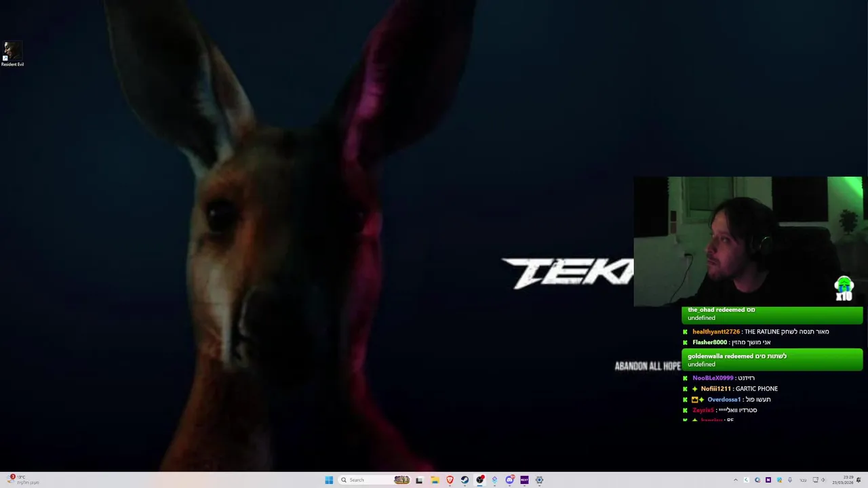Click username healthyantt2726 in chat

click(716, 331)
